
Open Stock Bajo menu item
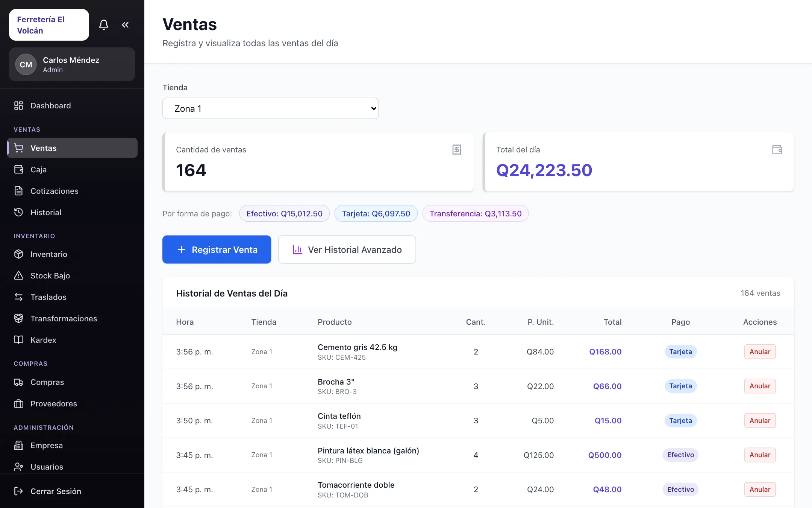[x=72, y=276]
